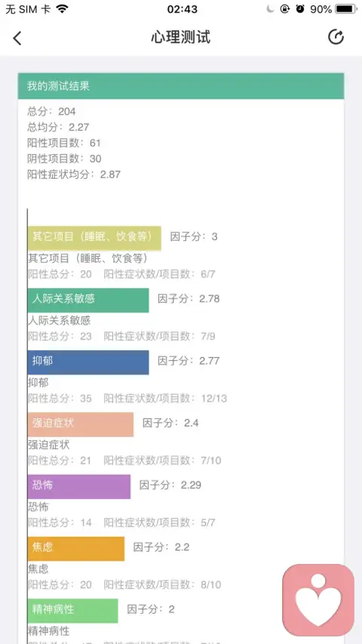Viewport: 362px width, 644px height.
Task: Select the purple 恐怖 bar
Action: click(79, 486)
